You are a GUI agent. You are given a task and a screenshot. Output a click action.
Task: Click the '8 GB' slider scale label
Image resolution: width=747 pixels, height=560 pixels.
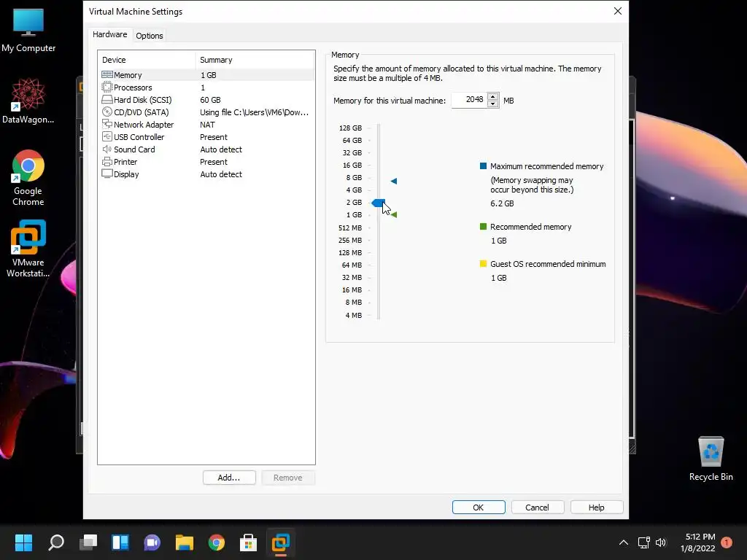tap(354, 177)
